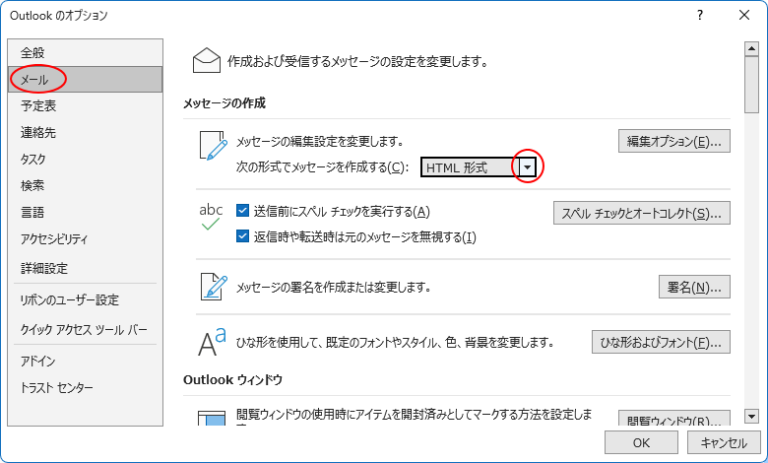Click the キャンセル button

[724, 442]
